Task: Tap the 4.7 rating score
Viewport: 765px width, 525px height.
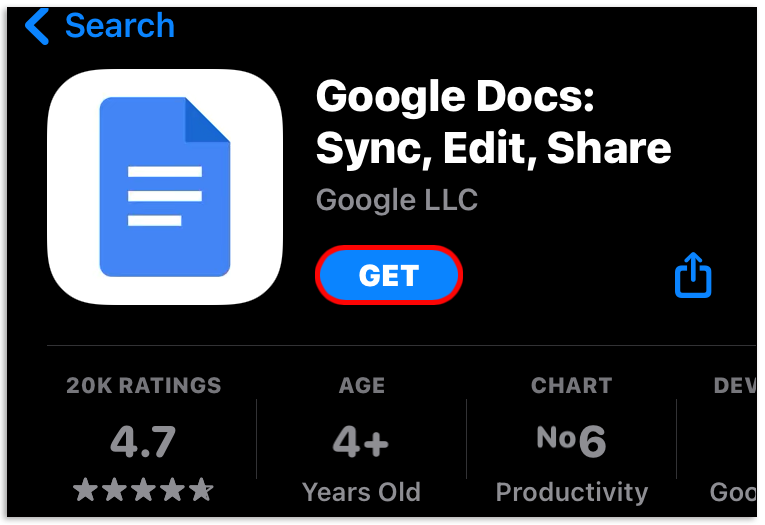Action: 143,440
